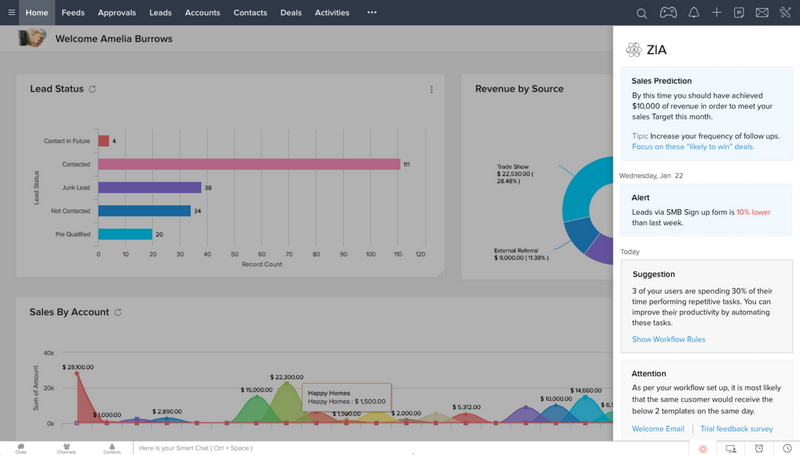
Task: Open the Chats icon in bottom bar
Action: 20,449
